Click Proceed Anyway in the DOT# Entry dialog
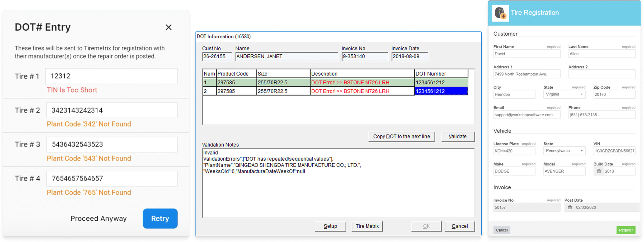Screen dimensions: 644x242 (x=98, y=219)
